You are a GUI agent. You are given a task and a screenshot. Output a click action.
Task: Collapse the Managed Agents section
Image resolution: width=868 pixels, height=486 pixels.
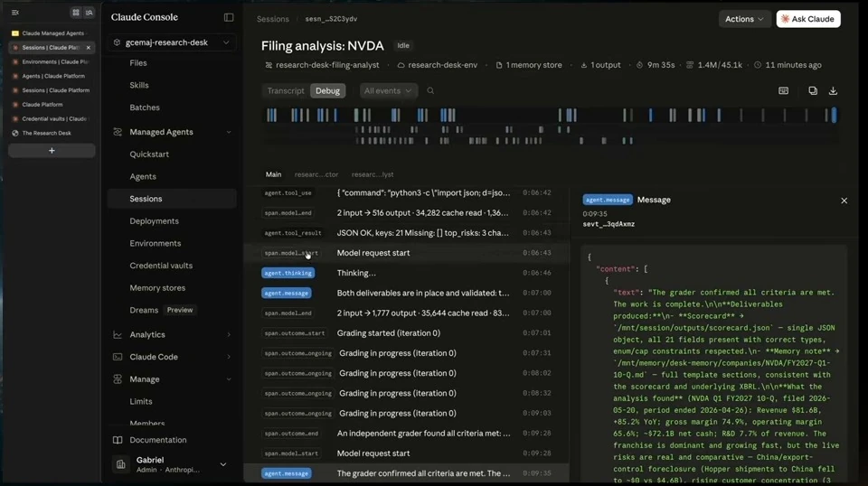click(229, 132)
